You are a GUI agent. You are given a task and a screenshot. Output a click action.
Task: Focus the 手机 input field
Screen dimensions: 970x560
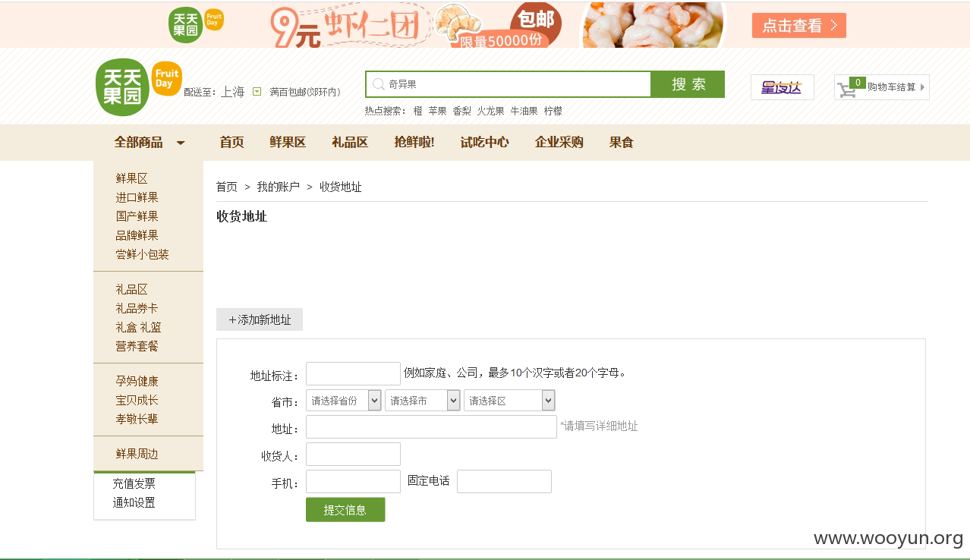[x=353, y=482]
